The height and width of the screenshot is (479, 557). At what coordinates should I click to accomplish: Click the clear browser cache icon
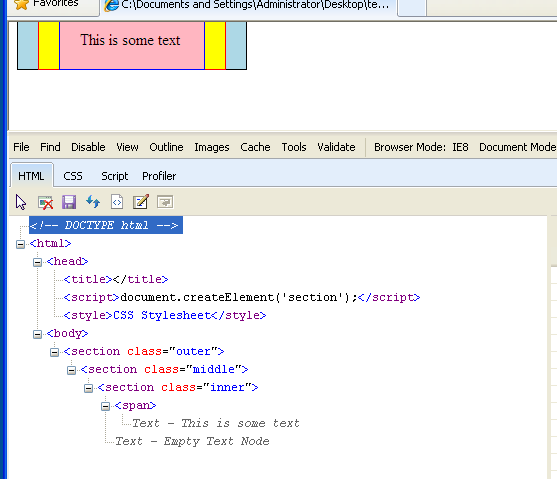[45, 202]
